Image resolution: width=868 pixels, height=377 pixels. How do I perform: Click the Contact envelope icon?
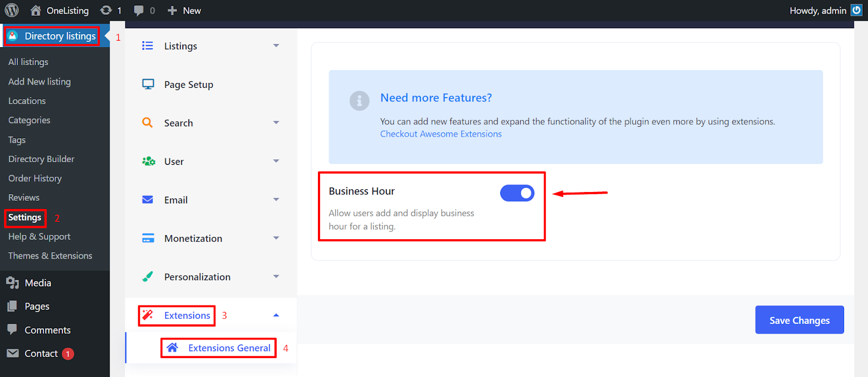click(12, 353)
